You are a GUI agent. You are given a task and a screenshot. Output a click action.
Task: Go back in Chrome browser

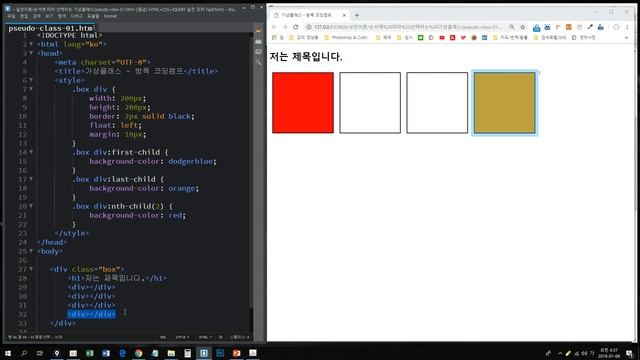[274, 27]
